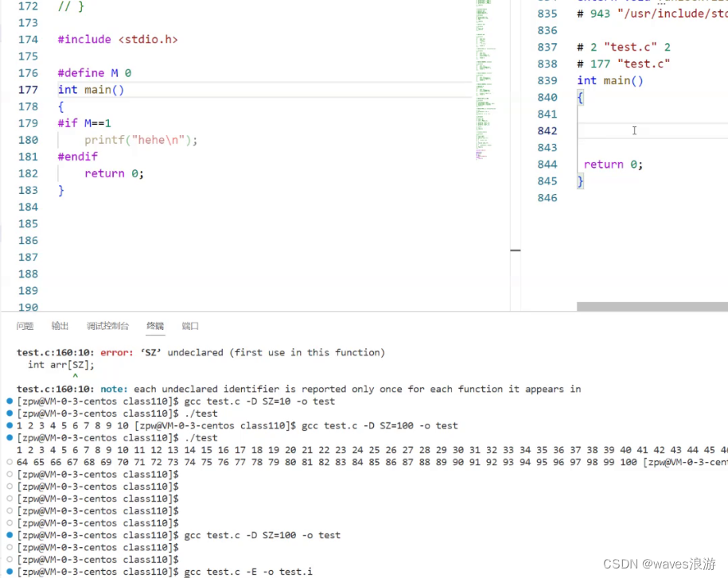Screen dimensions: 728x578
Task: Click the '#if M==1' directive
Action: [84, 123]
